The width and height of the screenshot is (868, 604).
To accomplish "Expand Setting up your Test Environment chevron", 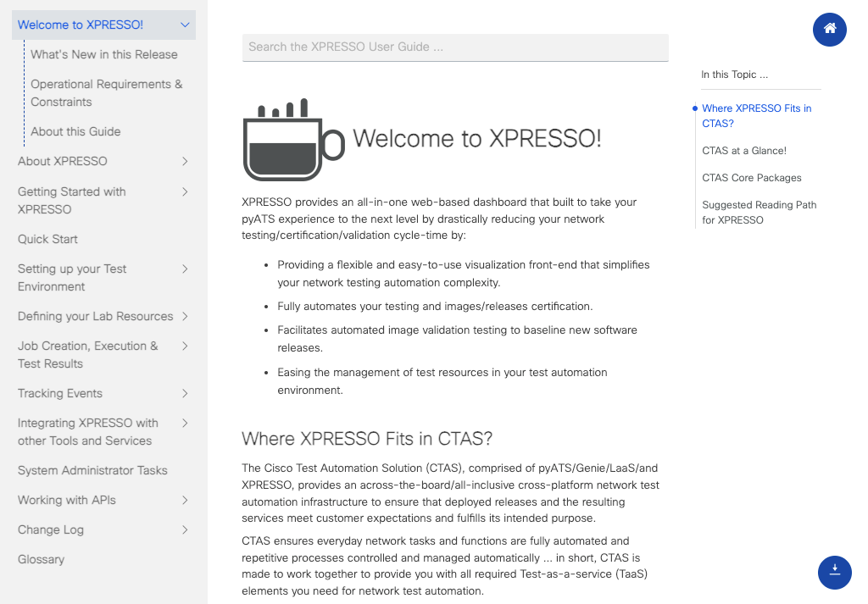I will click(185, 269).
